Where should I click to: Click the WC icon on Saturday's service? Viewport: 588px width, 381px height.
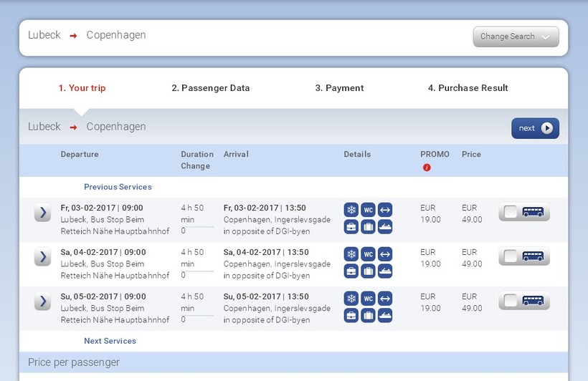pyautogui.click(x=368, y=254)
